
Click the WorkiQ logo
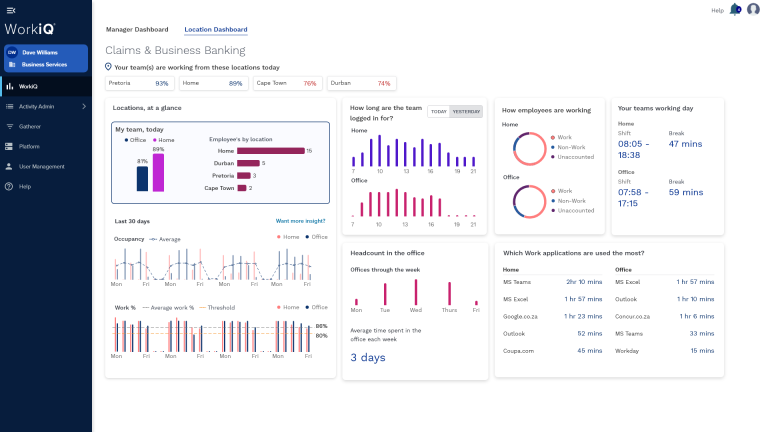click(30, 29)
